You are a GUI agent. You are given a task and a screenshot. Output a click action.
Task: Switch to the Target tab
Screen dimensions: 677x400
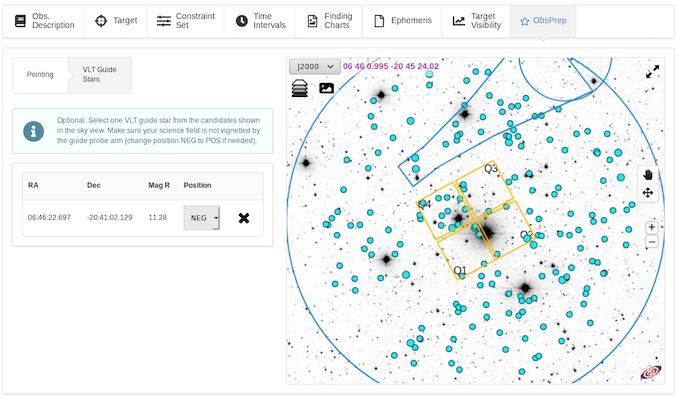(x=115, y=21)
